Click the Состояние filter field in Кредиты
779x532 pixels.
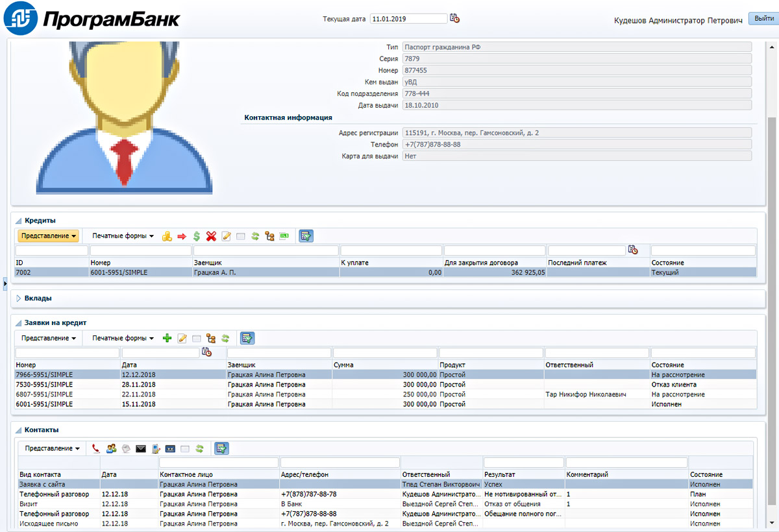703,250
